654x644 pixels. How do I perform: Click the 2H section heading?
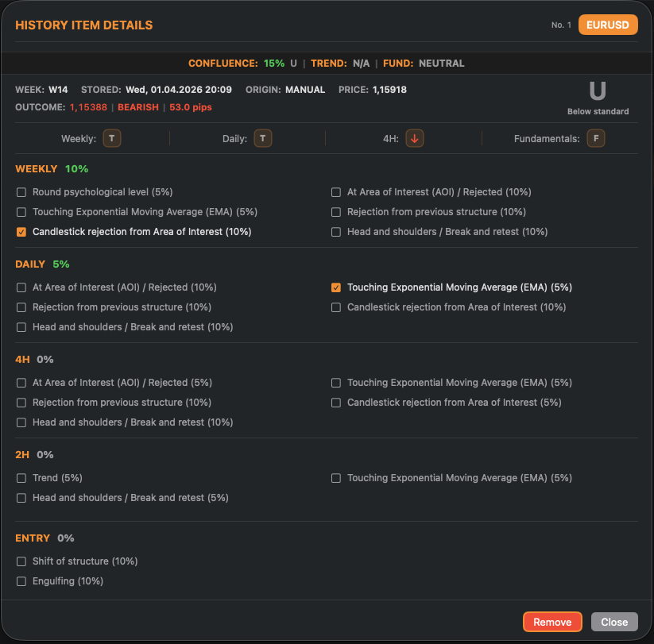(22, 455)
